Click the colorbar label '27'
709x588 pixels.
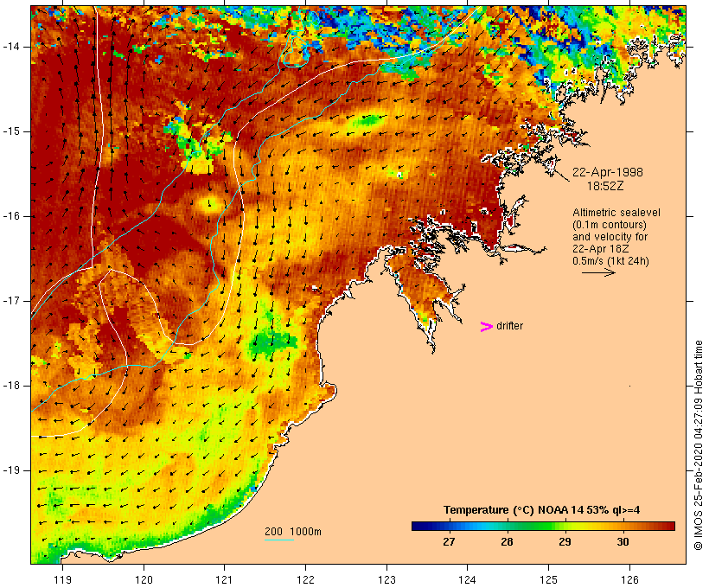[449, 542]
